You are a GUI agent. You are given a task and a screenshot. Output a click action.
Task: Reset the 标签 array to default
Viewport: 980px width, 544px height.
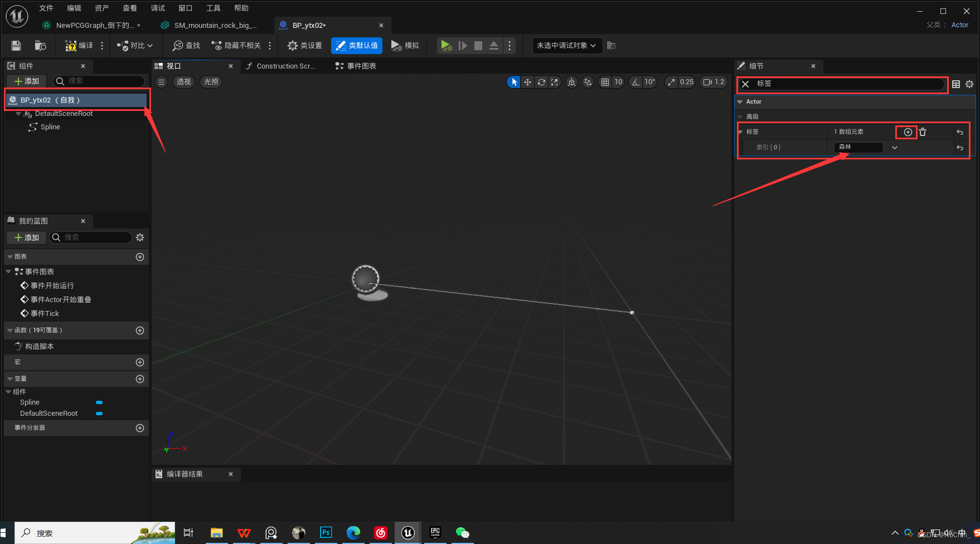960,132
